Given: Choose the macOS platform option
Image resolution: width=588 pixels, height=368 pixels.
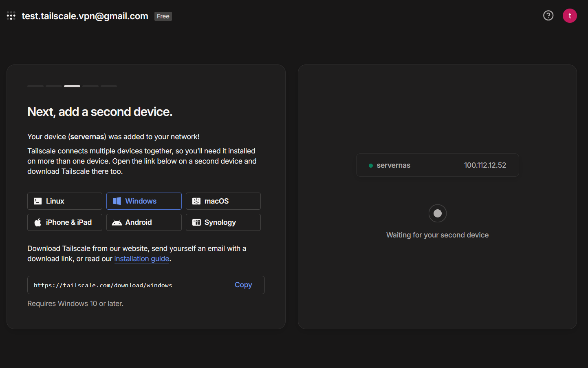Looking at the screenshot, I should (x=223, y=201).
